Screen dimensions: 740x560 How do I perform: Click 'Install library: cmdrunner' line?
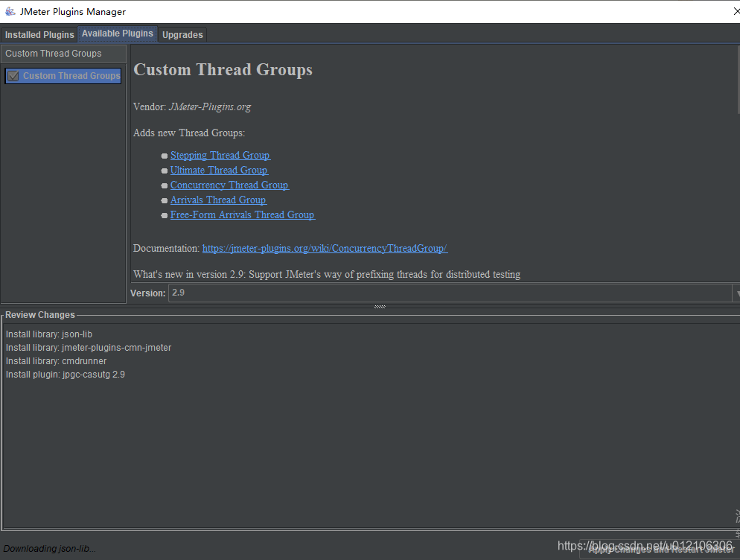pos(56,360)
